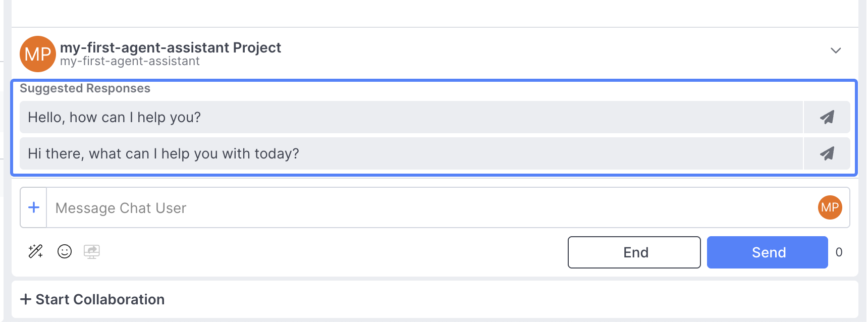Click paper plane icon beside "Hi there" response

click(827, 154)
